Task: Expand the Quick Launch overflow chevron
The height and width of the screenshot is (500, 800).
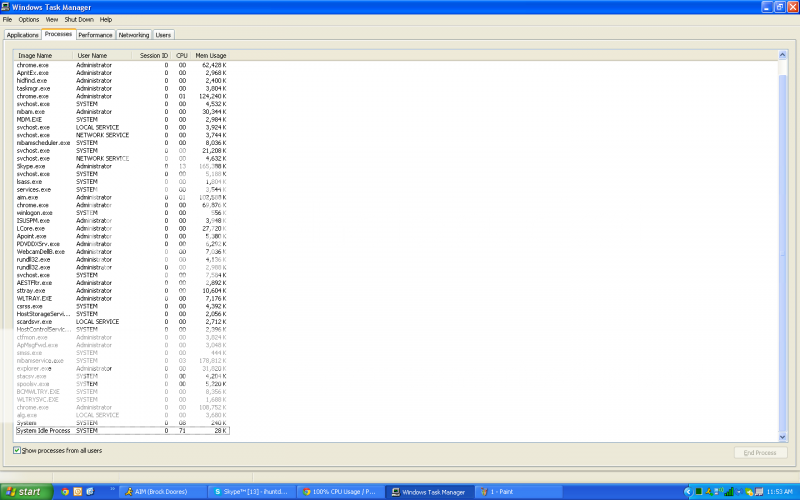Action: (112, 490)
